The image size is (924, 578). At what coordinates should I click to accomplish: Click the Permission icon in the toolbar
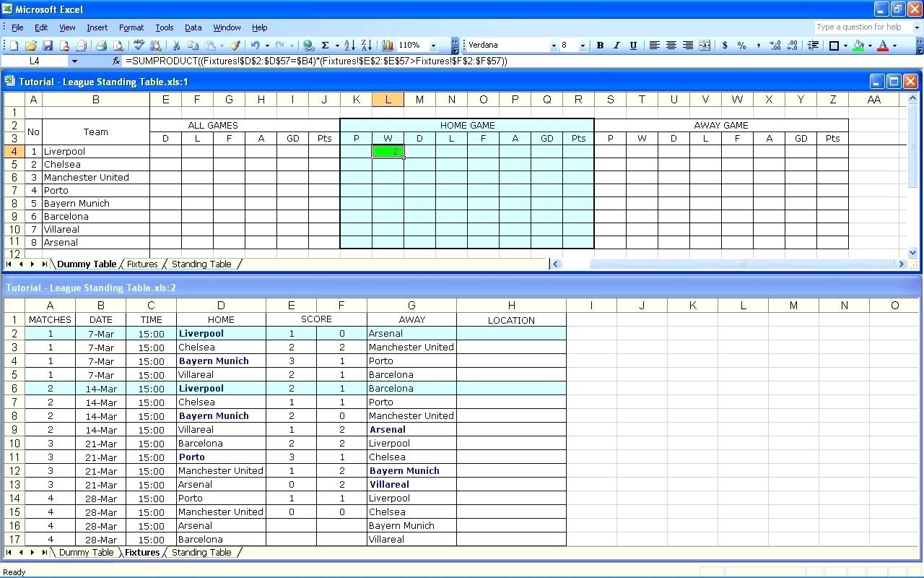(x=65, y=46)
